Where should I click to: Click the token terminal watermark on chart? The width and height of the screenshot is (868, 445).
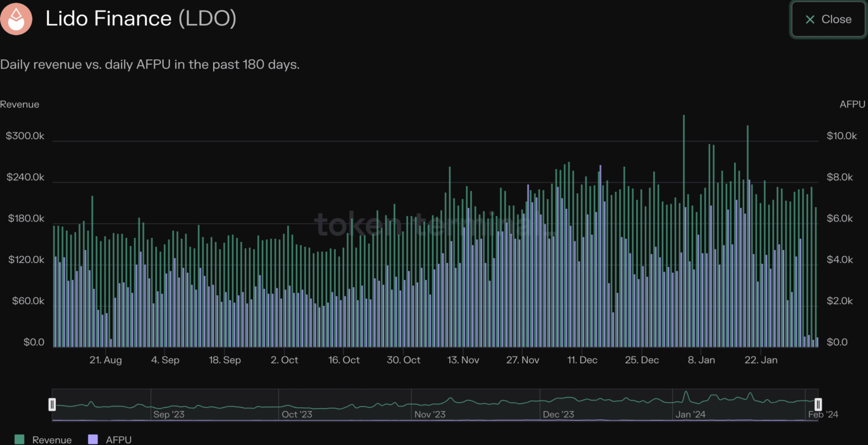point(434,224)
